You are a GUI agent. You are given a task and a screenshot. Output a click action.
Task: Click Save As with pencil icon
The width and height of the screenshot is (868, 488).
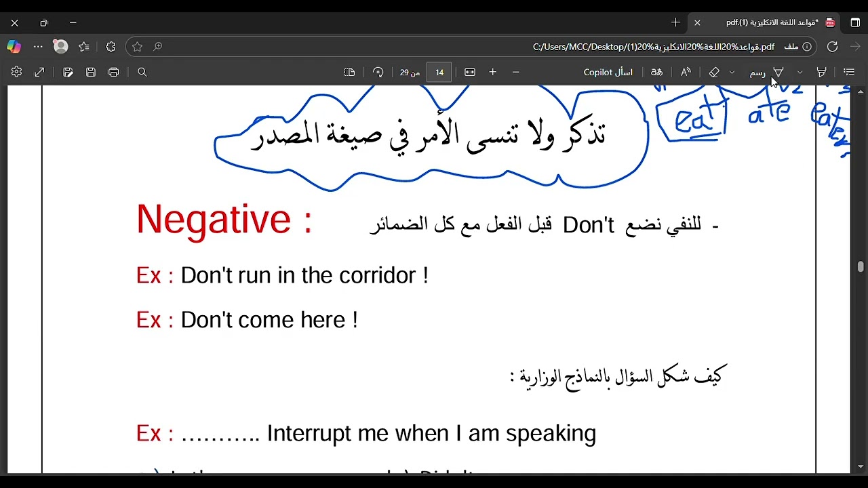68,72
